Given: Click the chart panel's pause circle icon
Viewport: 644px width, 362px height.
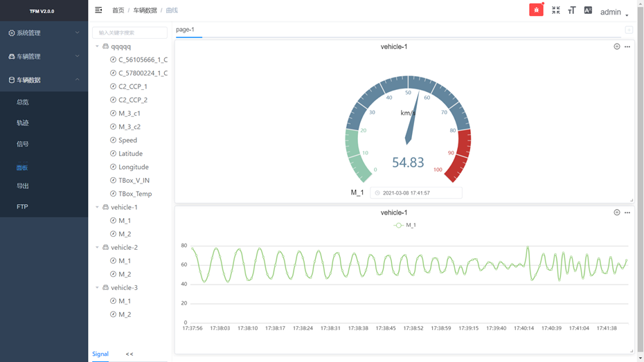Looking at the screenshot, I should coord(616,212).
